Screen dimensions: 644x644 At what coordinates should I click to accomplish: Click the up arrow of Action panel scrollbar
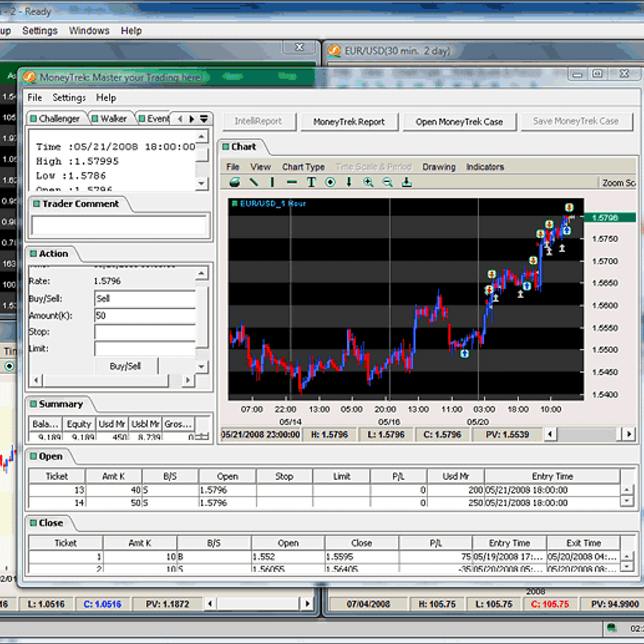click(x=202, y=274)
